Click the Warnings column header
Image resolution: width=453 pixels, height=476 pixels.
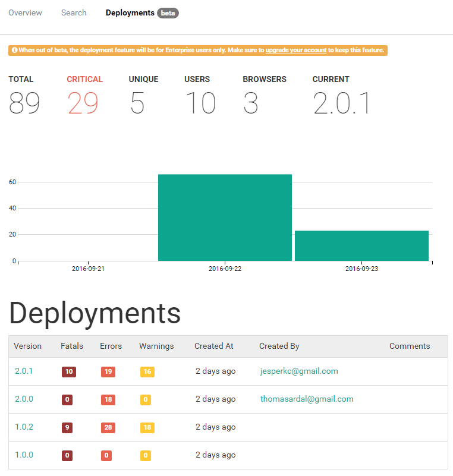pos(156,346)
